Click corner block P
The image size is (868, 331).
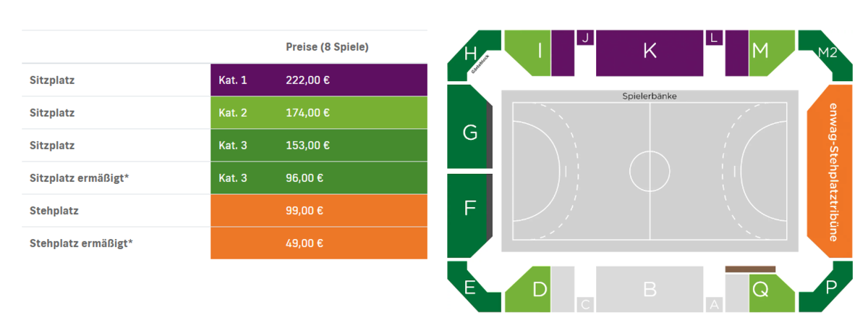click(x=826, y=288)
